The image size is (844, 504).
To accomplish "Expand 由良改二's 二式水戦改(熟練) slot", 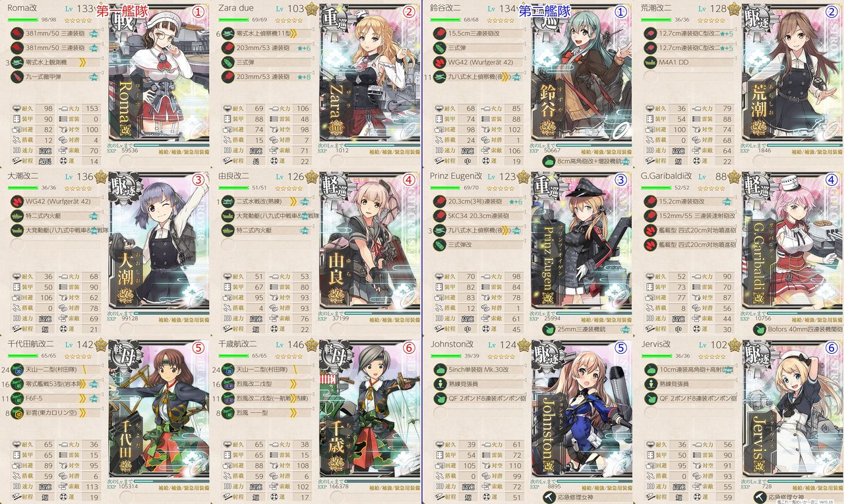I will [x=266, y=201].
